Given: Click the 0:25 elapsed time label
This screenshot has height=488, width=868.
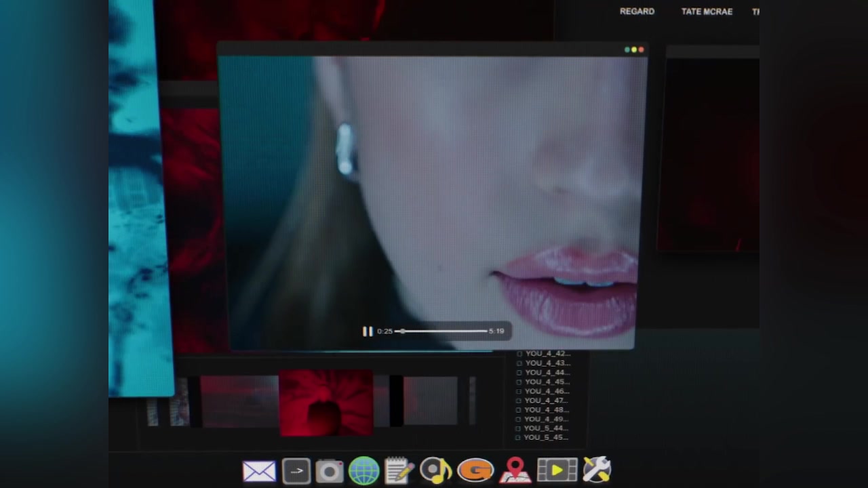Looking at the screenshot, I should (384, 331).
